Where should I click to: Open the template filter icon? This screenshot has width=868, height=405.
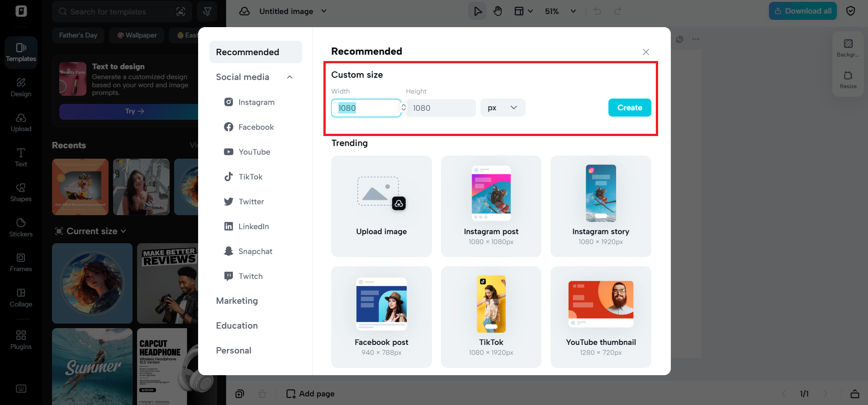[207, 12]
